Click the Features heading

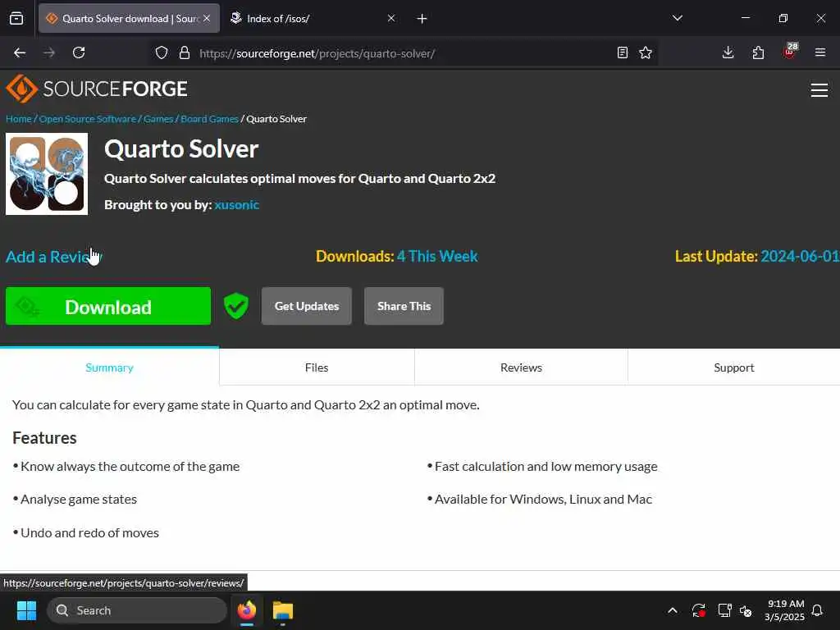point(44,438)
